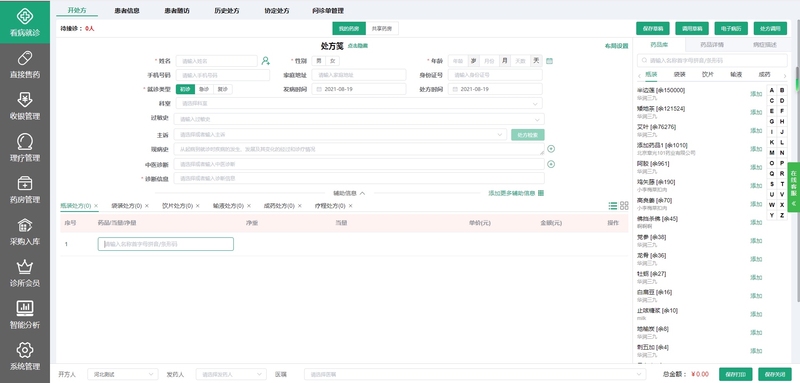This screenshot has width=800, height=383.
Task: Collapse the 辅助信息 section
Action: 349,193
